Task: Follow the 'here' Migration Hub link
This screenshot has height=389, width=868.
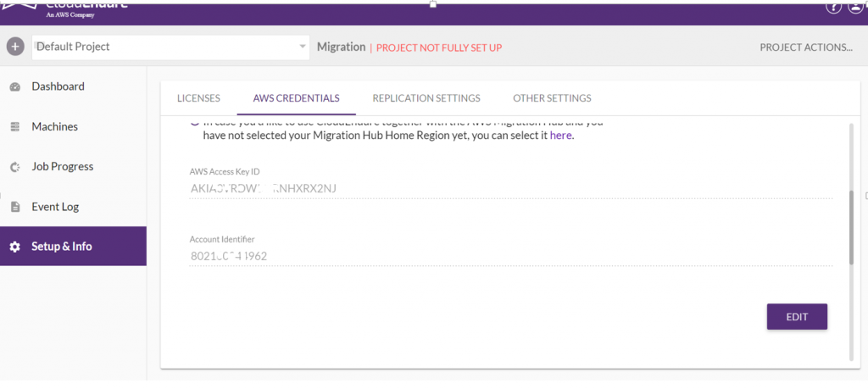Action: click(560, 135)
